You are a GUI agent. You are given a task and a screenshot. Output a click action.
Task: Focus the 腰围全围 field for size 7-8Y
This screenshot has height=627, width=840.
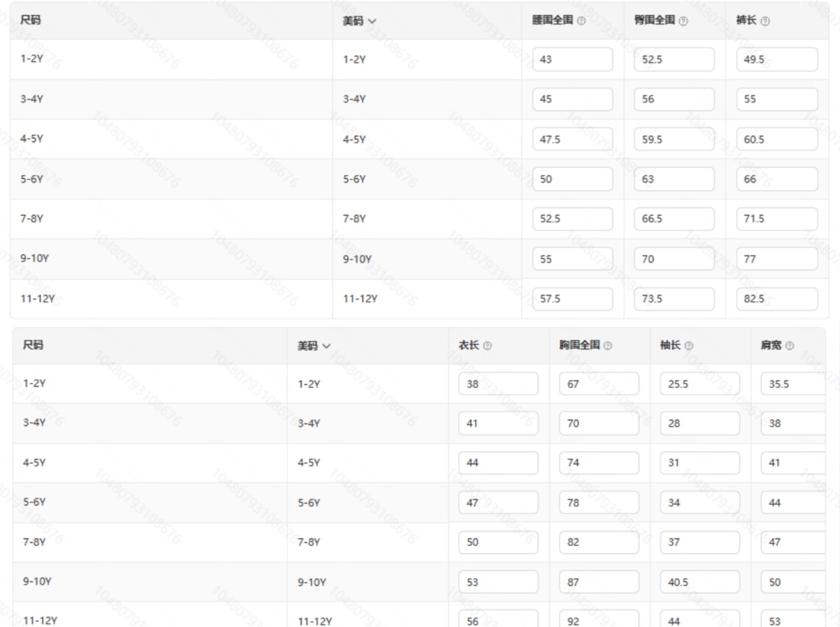tap(572, 219)
